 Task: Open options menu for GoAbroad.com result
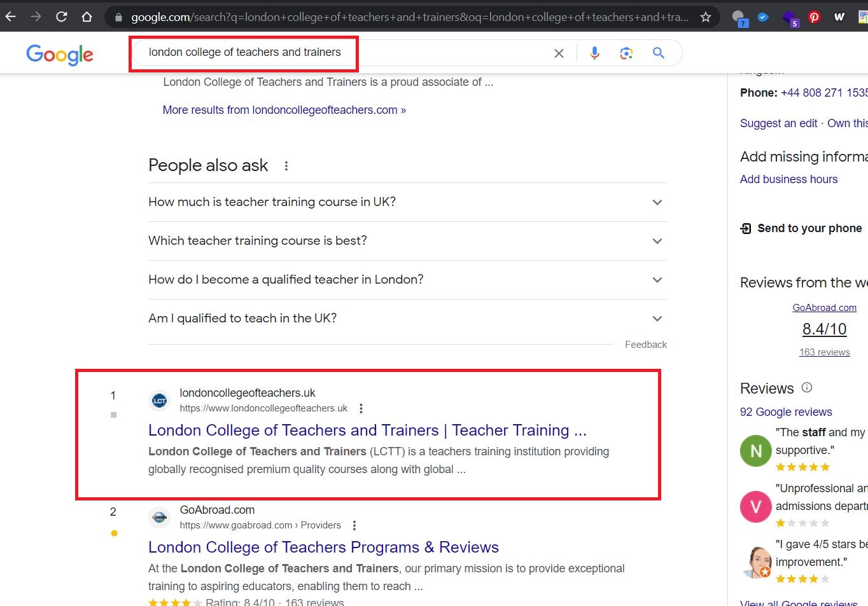(354, 525)
